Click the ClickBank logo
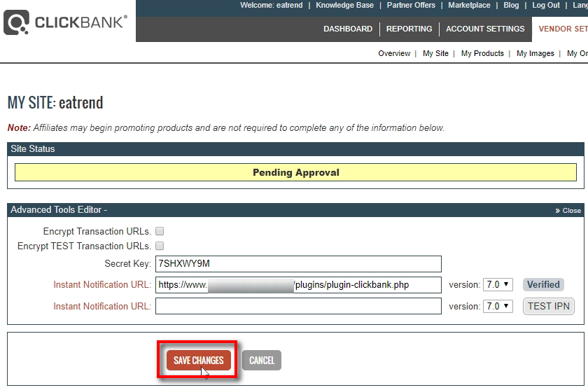 [65, 22]
